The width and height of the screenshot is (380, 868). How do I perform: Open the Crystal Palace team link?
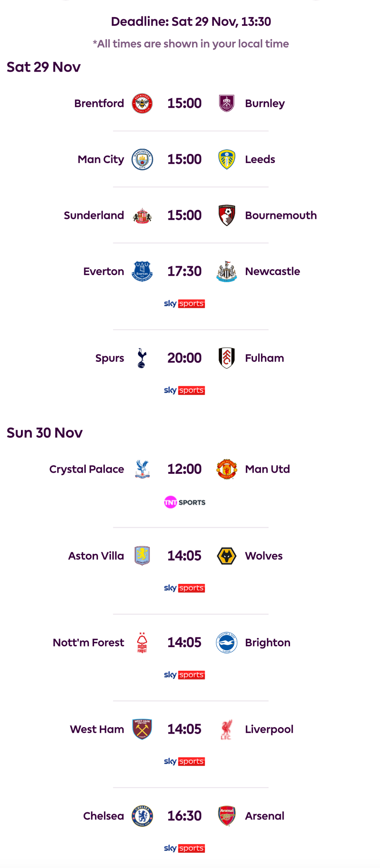pyautogui.click(x=87, y=469)
